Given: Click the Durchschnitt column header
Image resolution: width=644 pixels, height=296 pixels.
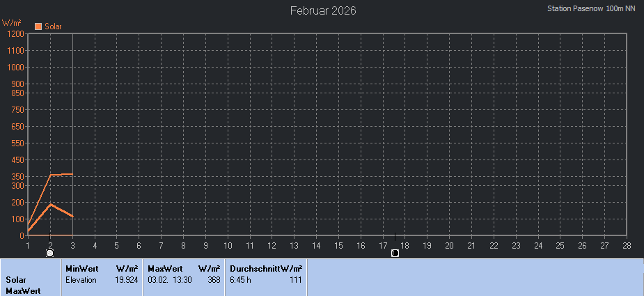Looking at the screenshot, I should [x=255, y=268].
